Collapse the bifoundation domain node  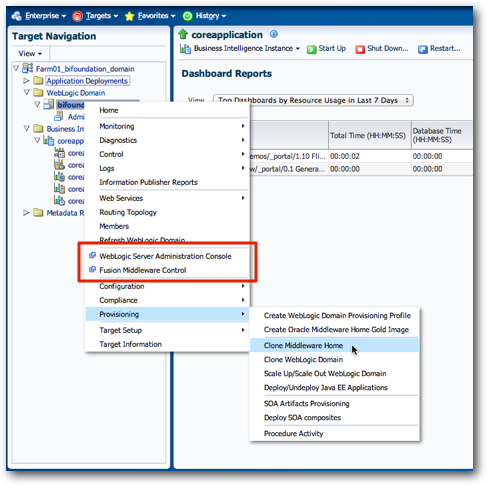(x=37, y=104)
